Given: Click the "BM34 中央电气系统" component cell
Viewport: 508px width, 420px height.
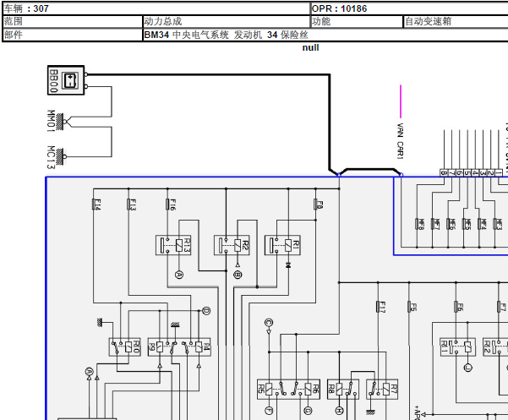Looking at the screenshot, I should 325,35.
